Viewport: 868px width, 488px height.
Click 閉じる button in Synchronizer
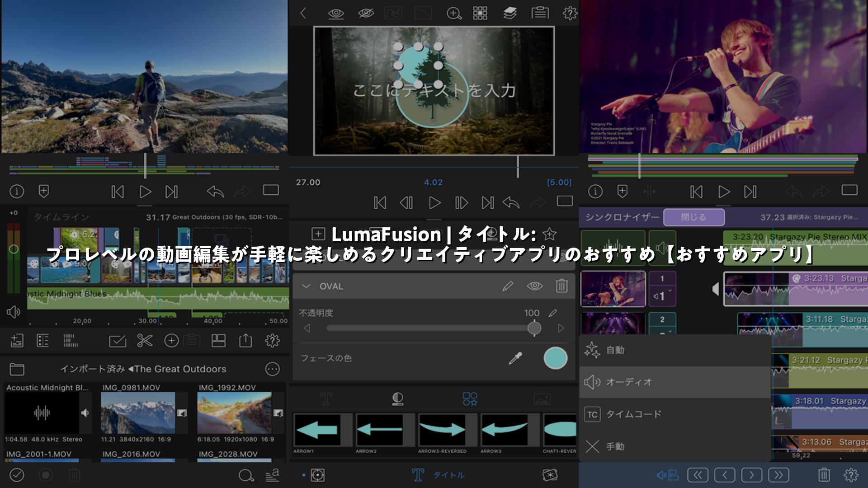point(694,217)
